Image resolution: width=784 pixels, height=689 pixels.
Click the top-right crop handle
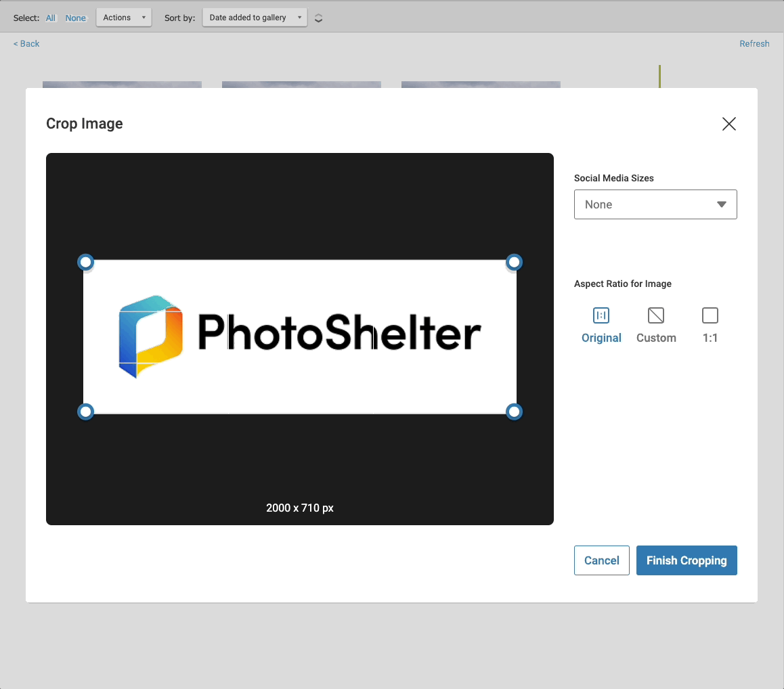(x=514, y=262)
